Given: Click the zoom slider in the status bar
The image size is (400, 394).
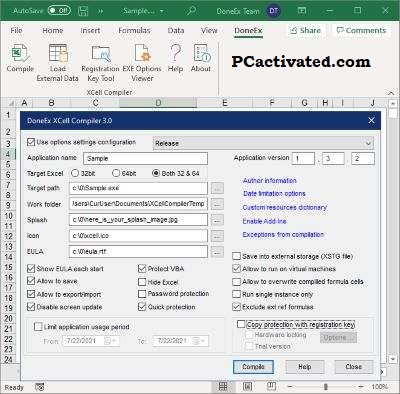Looking at the screenshot, I should [x=325, y=387].
